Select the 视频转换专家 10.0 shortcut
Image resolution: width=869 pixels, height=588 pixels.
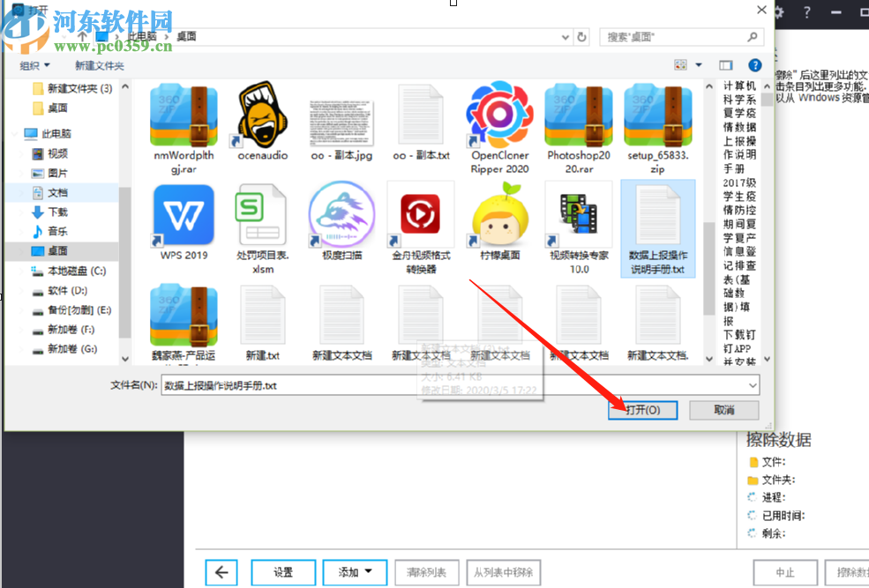[x=579, y=229]
